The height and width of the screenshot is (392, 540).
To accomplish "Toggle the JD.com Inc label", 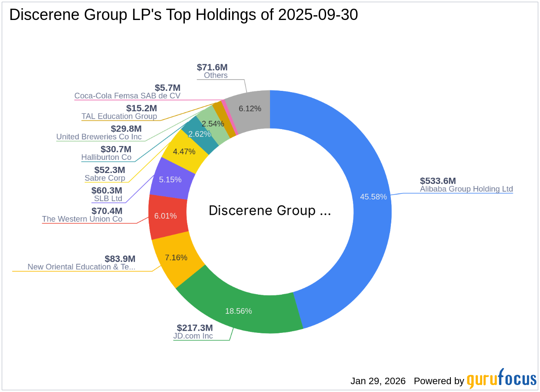I will tap(194, 336).
